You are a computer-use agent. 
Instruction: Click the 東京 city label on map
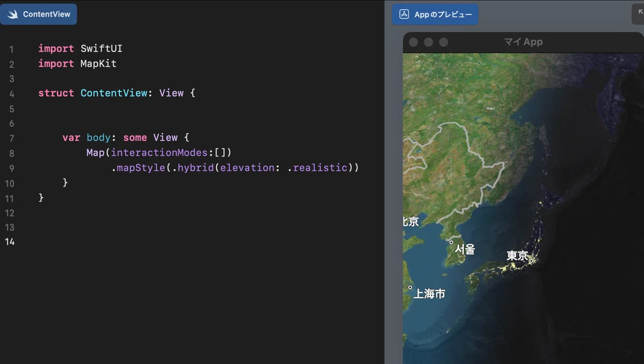[x=517, y=256]
